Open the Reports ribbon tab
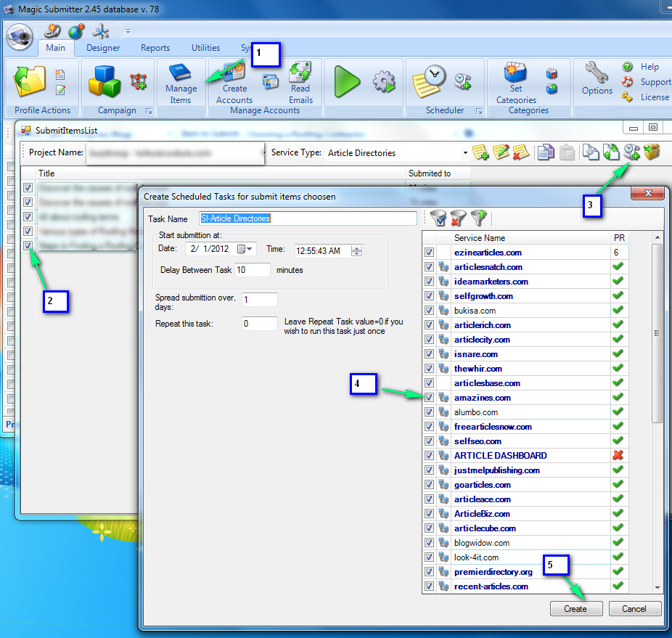 [x=155, y=48]
